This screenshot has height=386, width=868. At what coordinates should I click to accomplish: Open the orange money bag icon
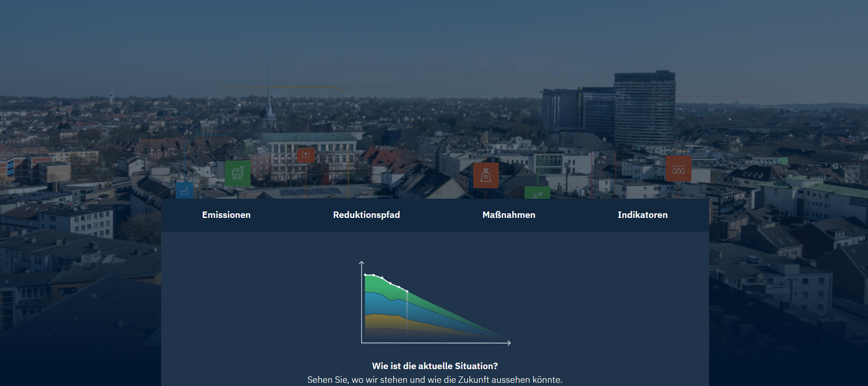[x=486, y=175]
